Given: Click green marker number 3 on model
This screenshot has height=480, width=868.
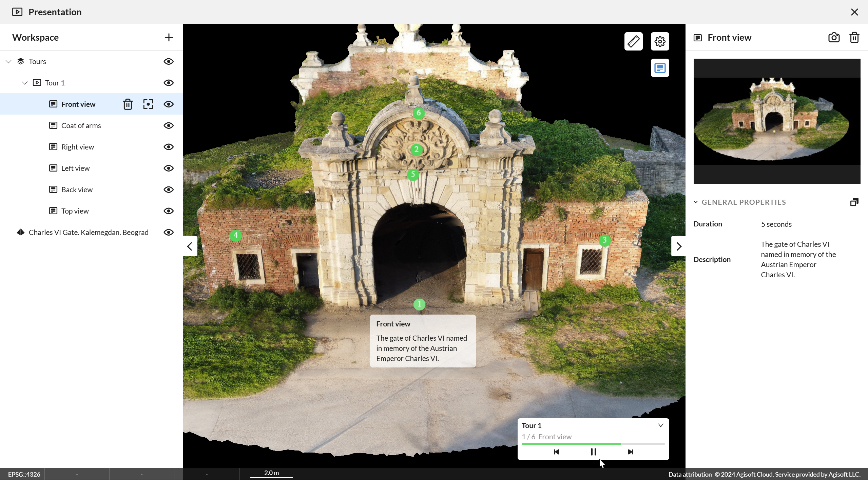Looking at the screenshot, I should [604, 240].
